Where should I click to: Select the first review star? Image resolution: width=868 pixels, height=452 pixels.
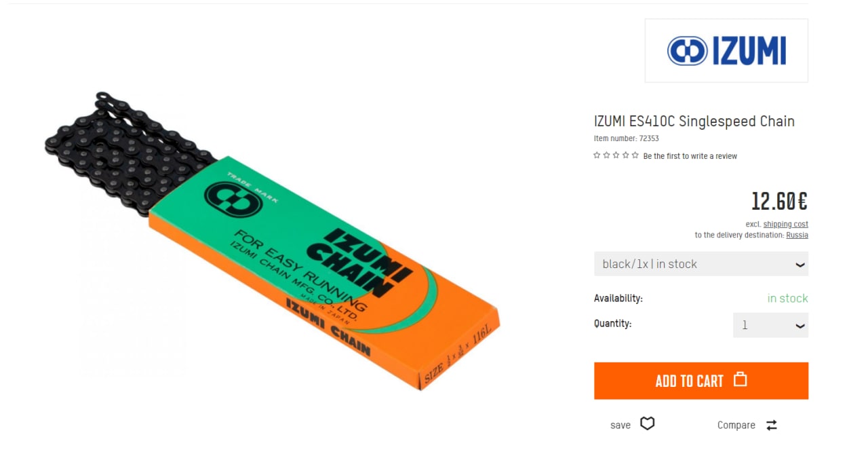pyautogui.click(x=597, y=155)
